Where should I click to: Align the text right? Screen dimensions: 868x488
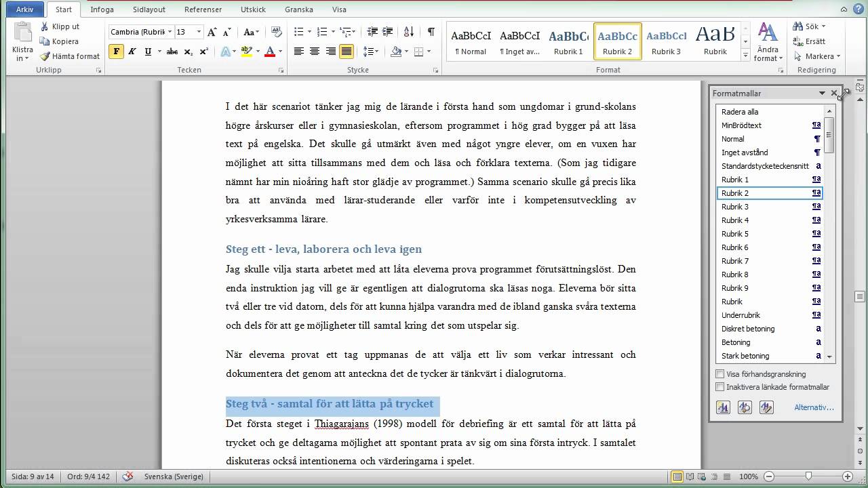tap(331, 52)
